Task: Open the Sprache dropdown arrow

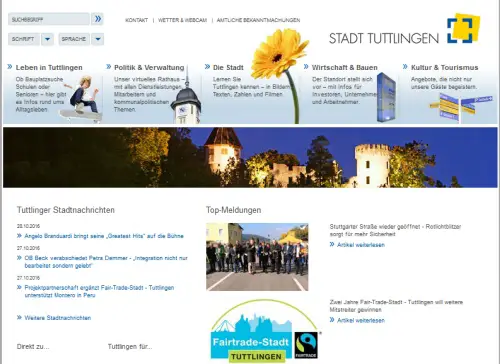Action: click(98, 39)
